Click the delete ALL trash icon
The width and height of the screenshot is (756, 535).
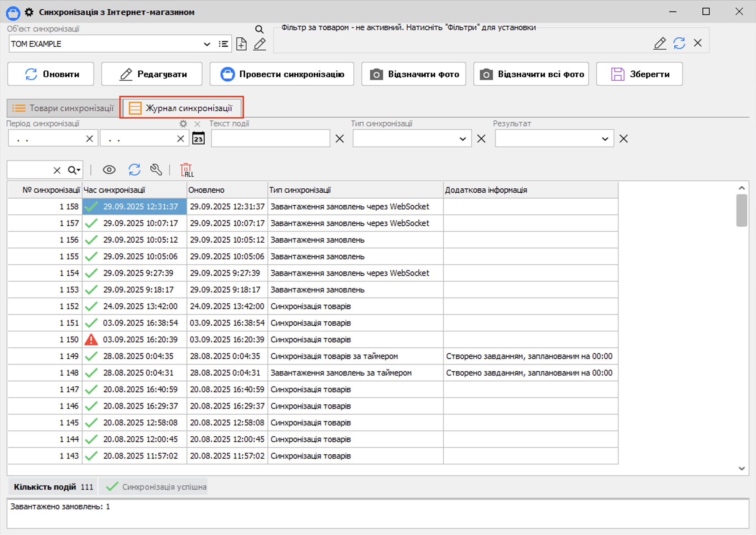coord(187,170)
